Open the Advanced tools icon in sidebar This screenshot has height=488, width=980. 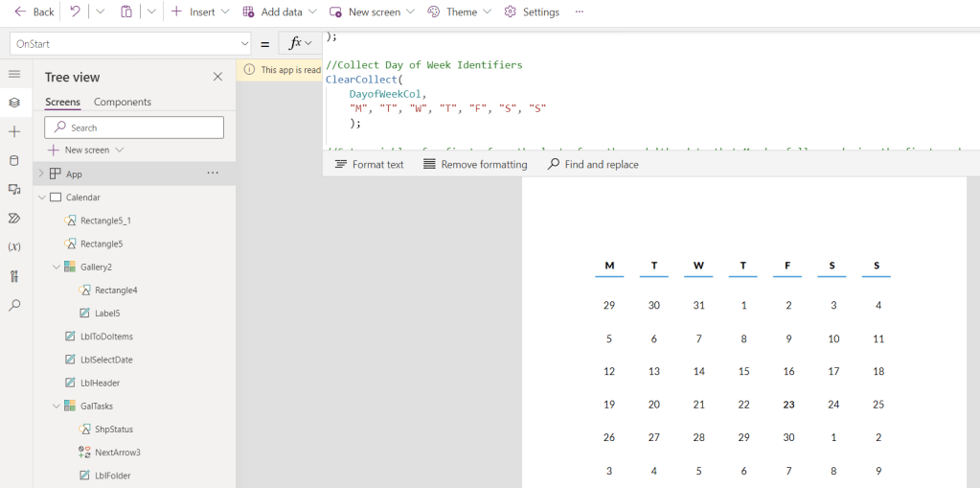click(x=14, y=276)
